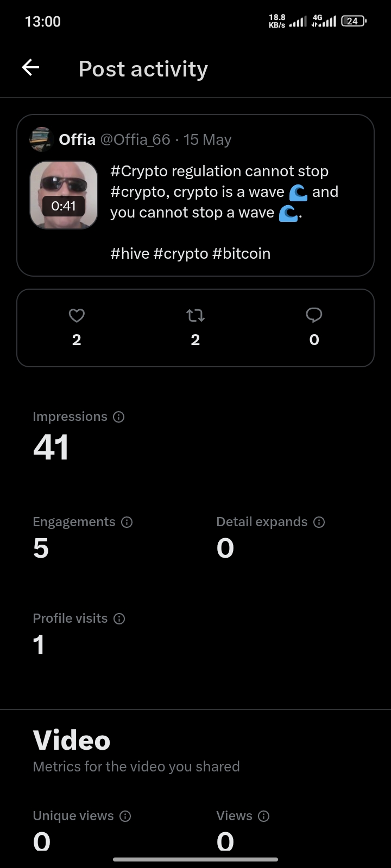Image resolution: width=391 pixels, height=868 pixels.
Task: Tap the battery indicator in status bar
Action: (354, 21)
